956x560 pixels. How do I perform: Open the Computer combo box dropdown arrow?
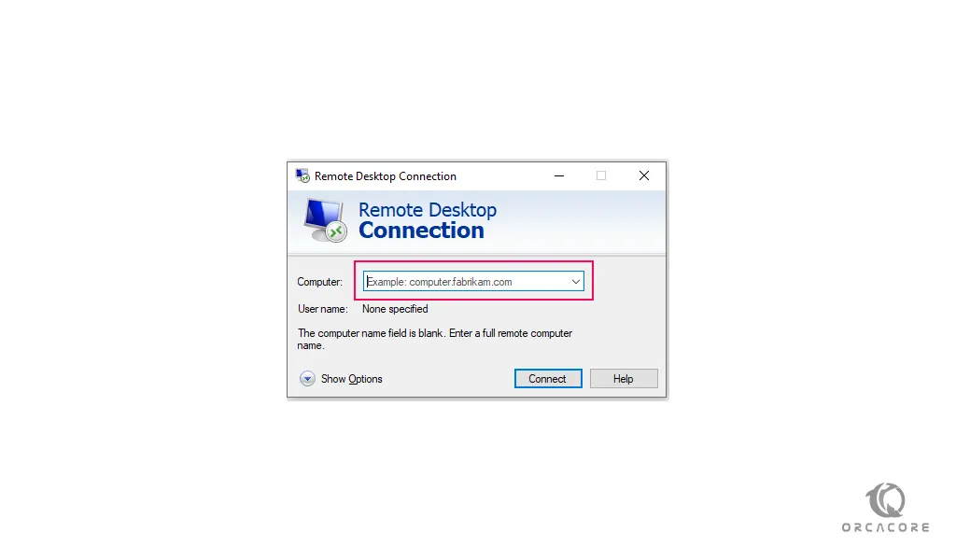tap(575, 282)
